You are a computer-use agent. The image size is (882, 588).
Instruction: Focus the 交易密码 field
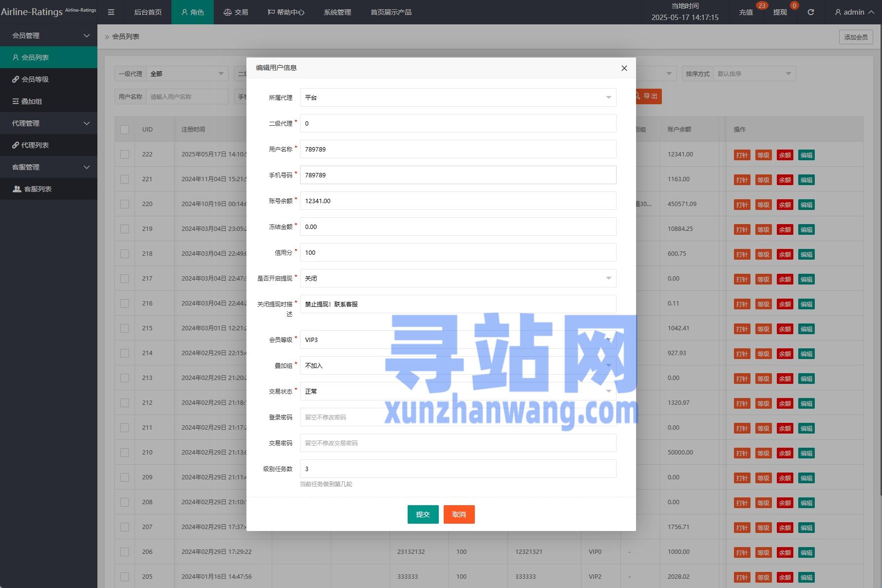pos(458,443)
